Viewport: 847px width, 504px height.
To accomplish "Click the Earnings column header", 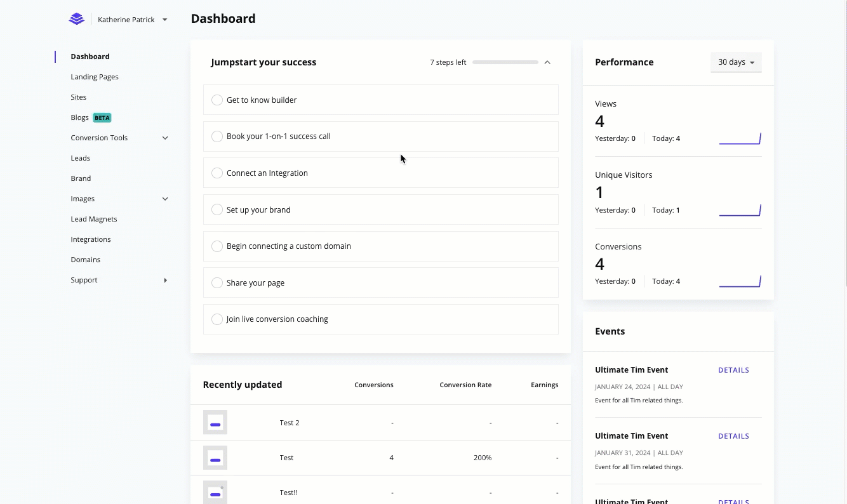I will pos(545,385).
